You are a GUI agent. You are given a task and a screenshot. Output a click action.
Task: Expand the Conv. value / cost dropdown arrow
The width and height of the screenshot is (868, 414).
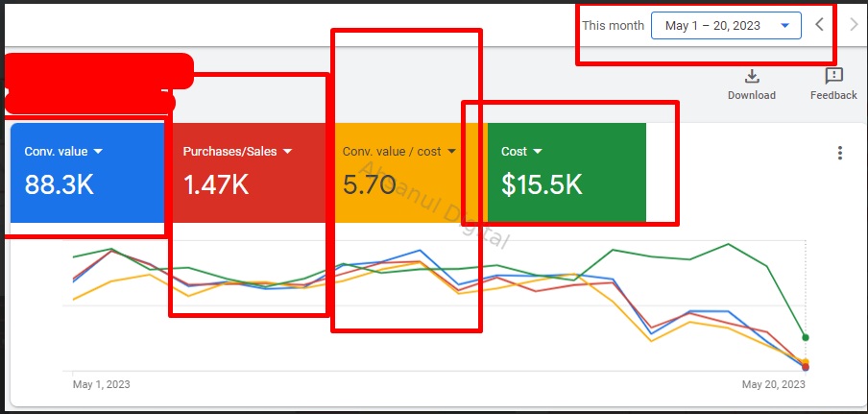pyautogui.click(x=451, y=151)
